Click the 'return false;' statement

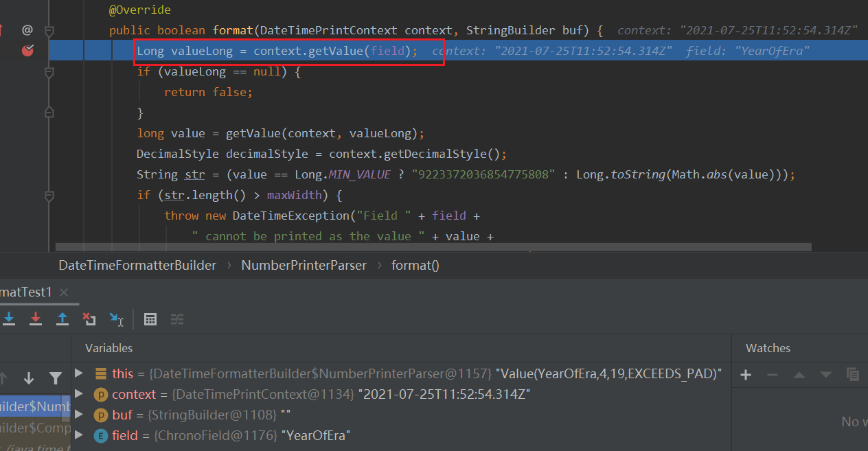209,92
